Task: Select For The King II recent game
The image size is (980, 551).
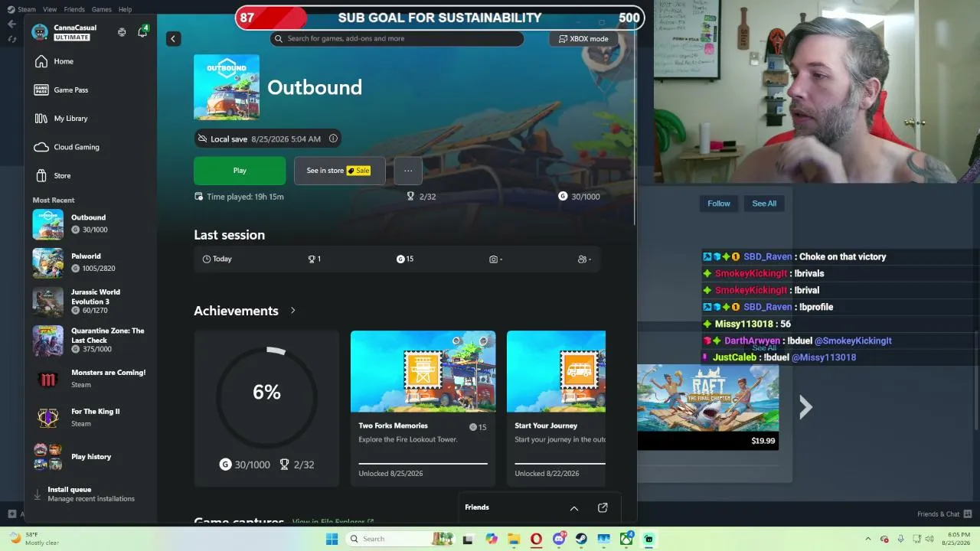Action: pos(90,418)
